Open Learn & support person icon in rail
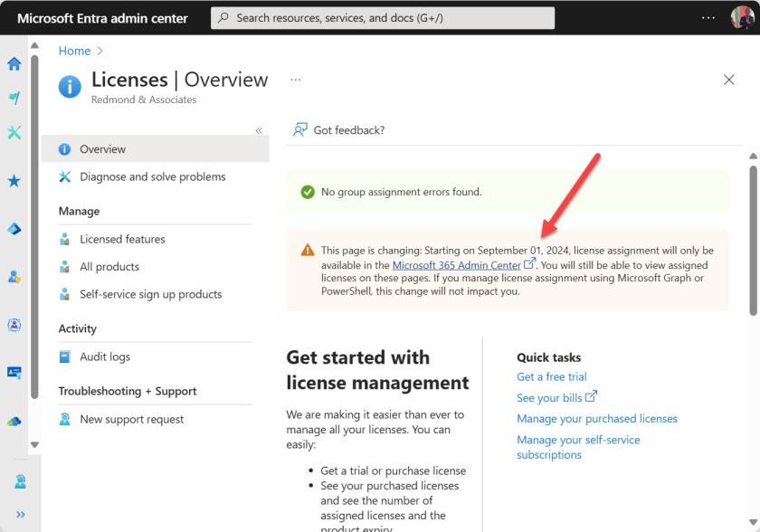The height and width of the screenshot is (532, 760). click(20, 481)
